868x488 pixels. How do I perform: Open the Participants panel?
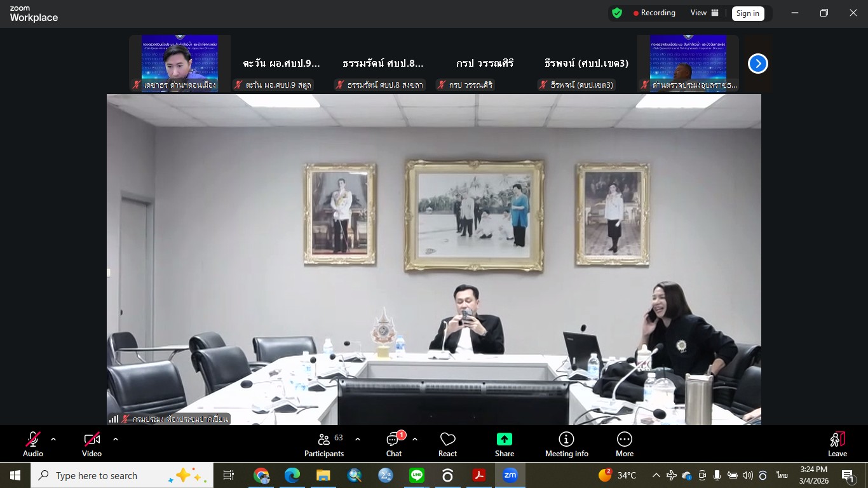tap(324, 444)
